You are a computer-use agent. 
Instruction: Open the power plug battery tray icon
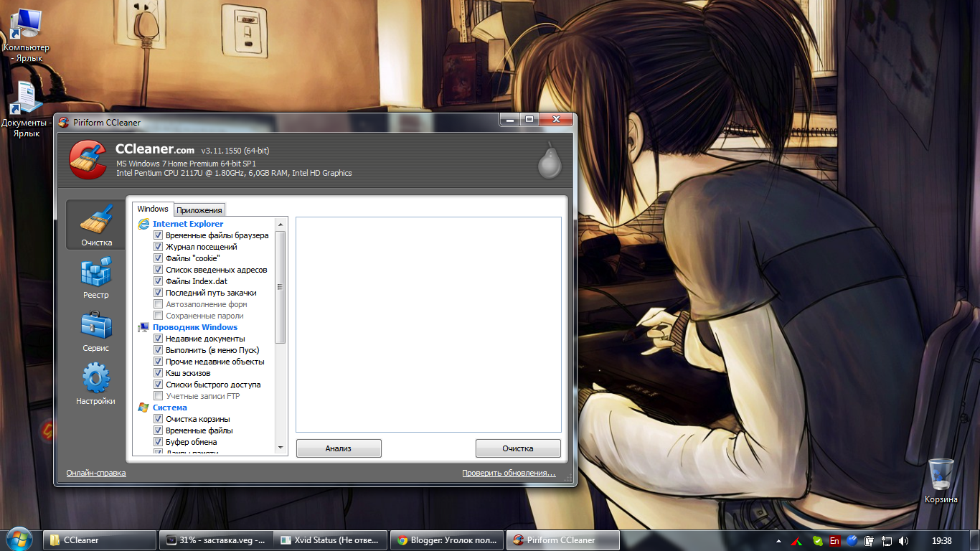(x=870, y=540)
